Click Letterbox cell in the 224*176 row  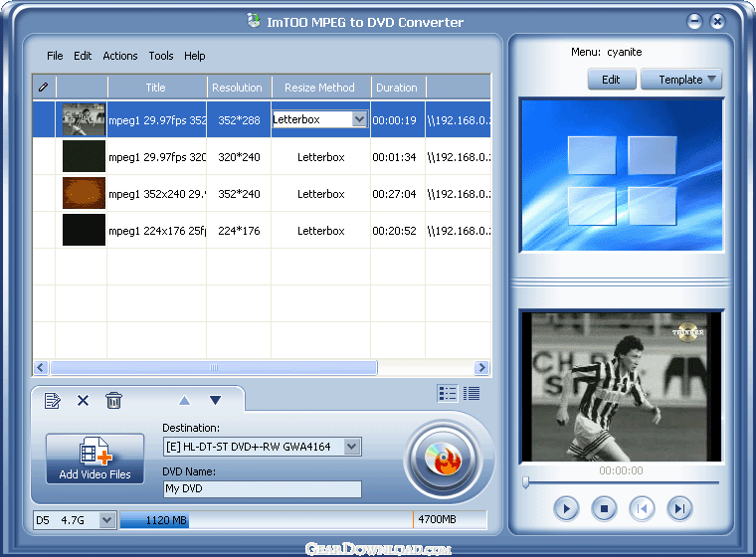point(320,231)
